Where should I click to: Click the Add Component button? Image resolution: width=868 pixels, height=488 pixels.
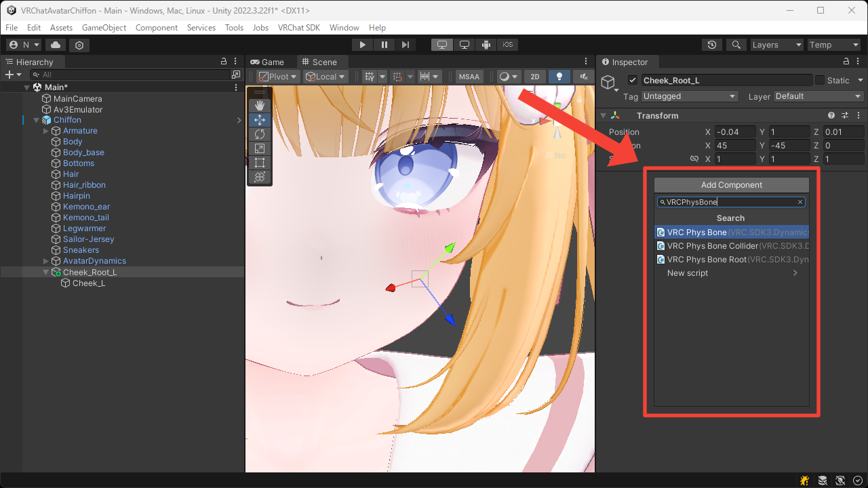pyautogui.click(x=730, y=184)
